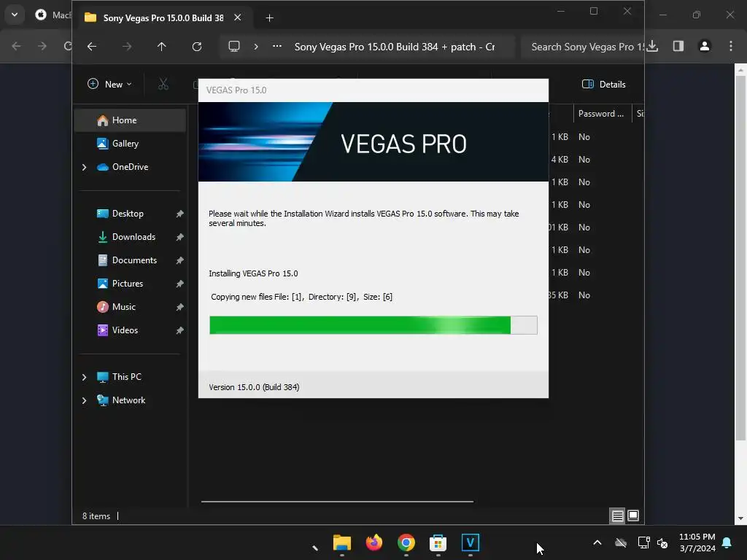This screenshot has width=747, height=560.
Task: Open the browser profile menu
Action: click(705, 46)
